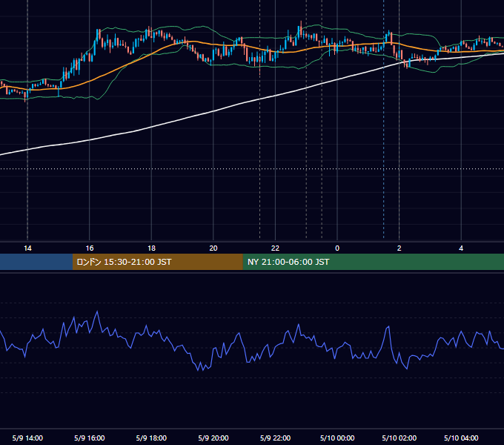Click the 5/10 04:00 date label
Screen dimensions: 504x445
(x=461, y=438)
